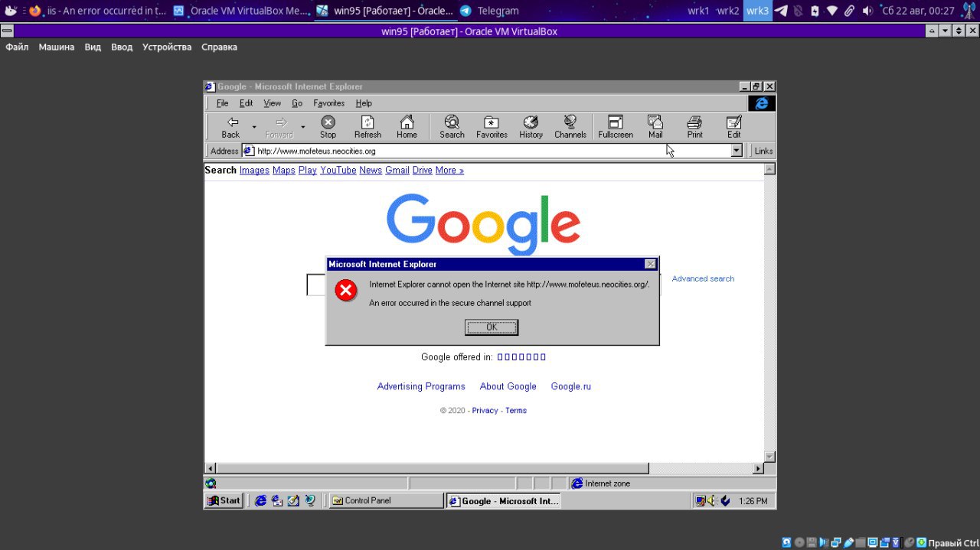Click the Back toolbar button
Viewport: 980px width, 550px height.
(230, 127)
